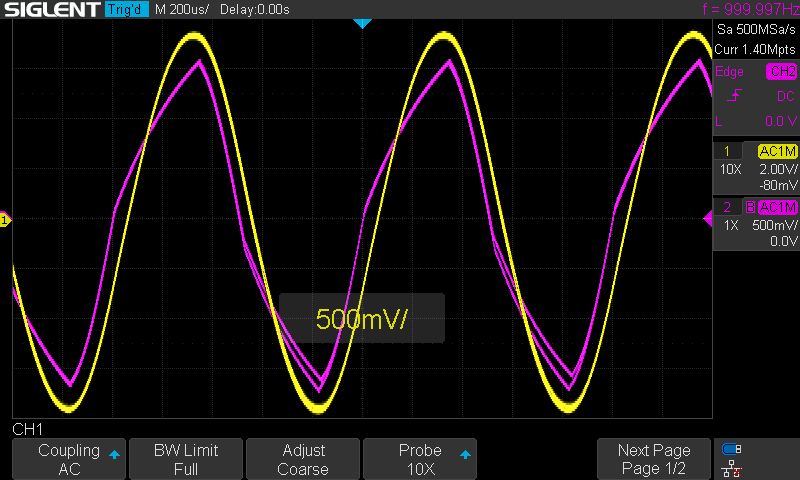Screen dimensions: 800x480
Task: Click the frequency counter readout
Action: point(751,9)
